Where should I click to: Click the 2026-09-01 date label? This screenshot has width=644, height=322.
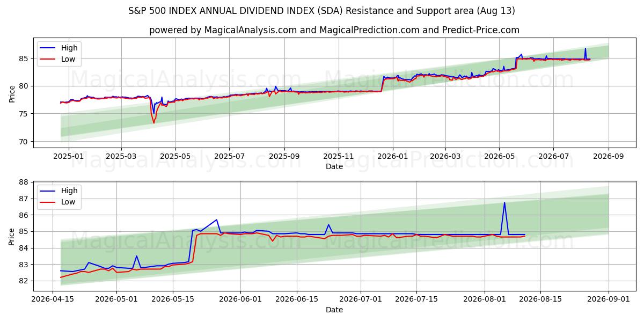coord(609,299)
